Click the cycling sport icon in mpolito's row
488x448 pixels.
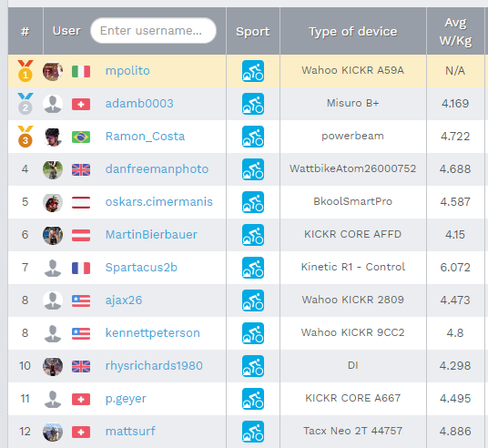pyautogui.click(x=253, y=71)
